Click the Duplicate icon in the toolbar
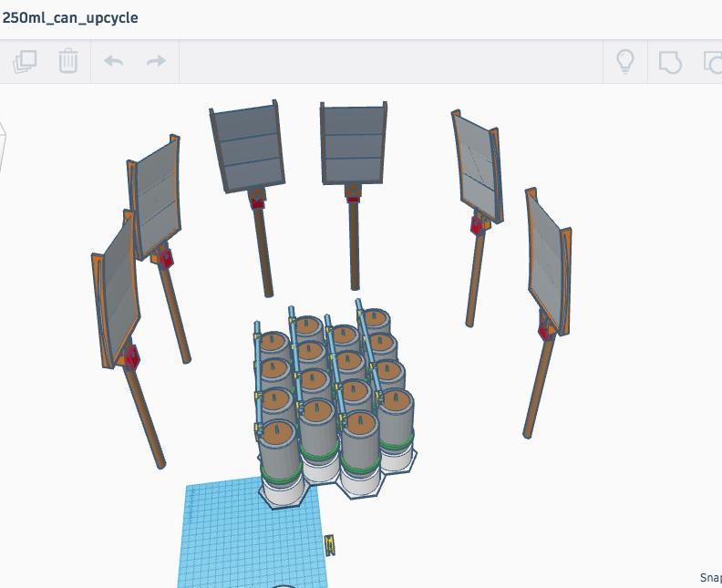722x588 pixels. [x=25, y=61]
